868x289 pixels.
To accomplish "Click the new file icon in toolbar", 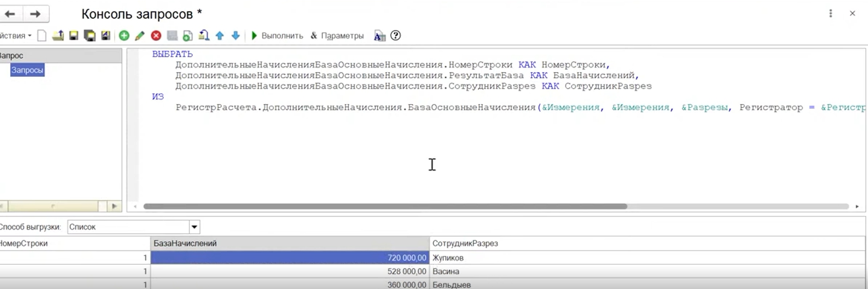I will point(42,36).
